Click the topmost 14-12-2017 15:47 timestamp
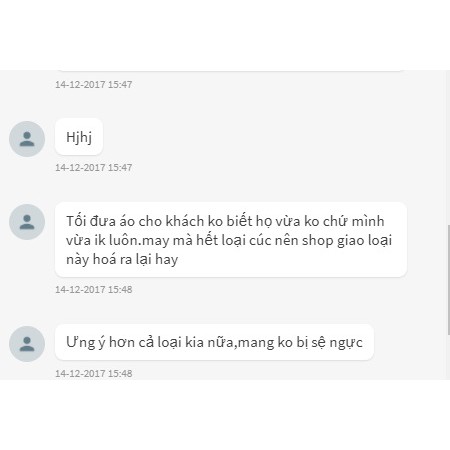450x450 pixels. [94, 84]
